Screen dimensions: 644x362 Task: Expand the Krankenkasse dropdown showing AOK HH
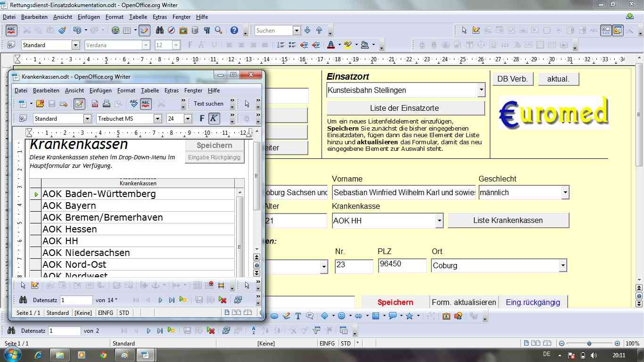[x=439, y=220]
